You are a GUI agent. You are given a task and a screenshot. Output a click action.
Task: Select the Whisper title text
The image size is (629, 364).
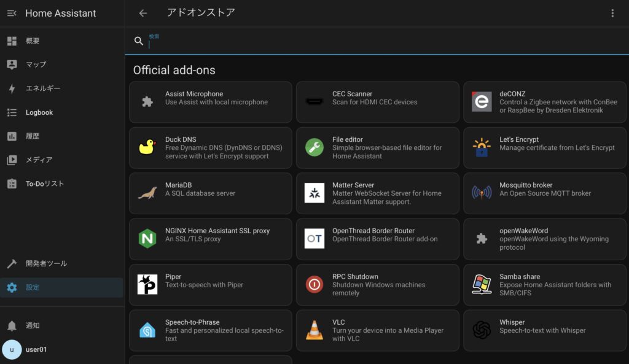tap(512, 322)
